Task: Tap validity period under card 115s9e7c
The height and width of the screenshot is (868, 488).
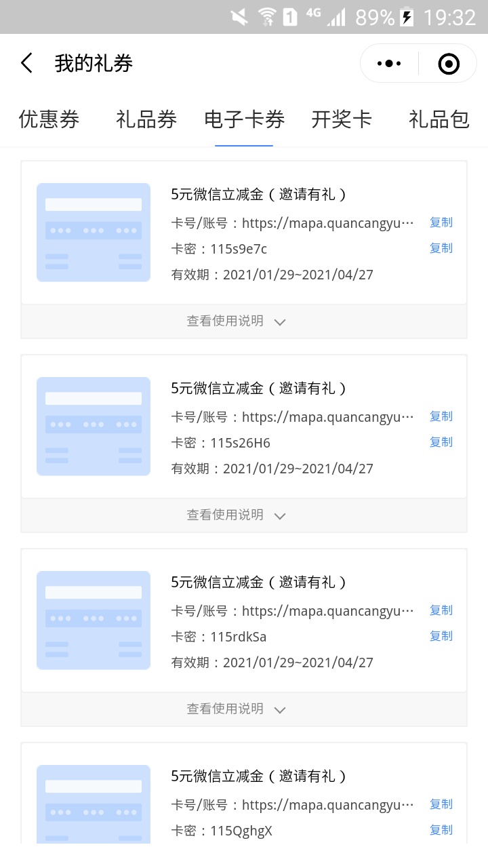Action: 272,275
